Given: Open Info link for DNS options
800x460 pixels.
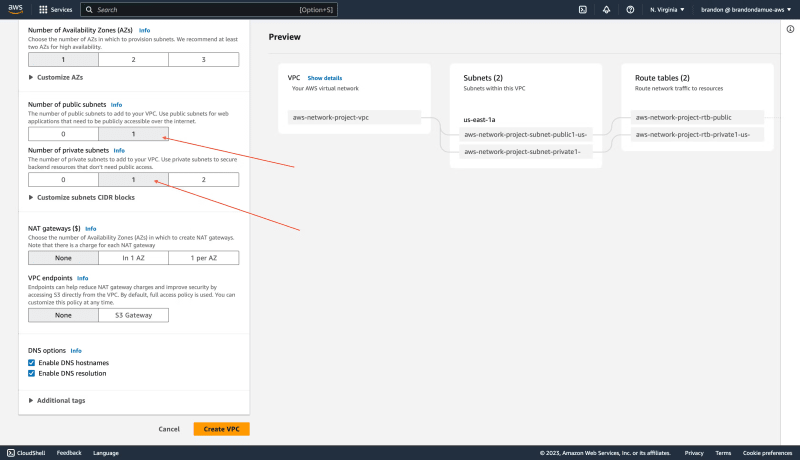Looking at the screenshot, I should 76,351.
